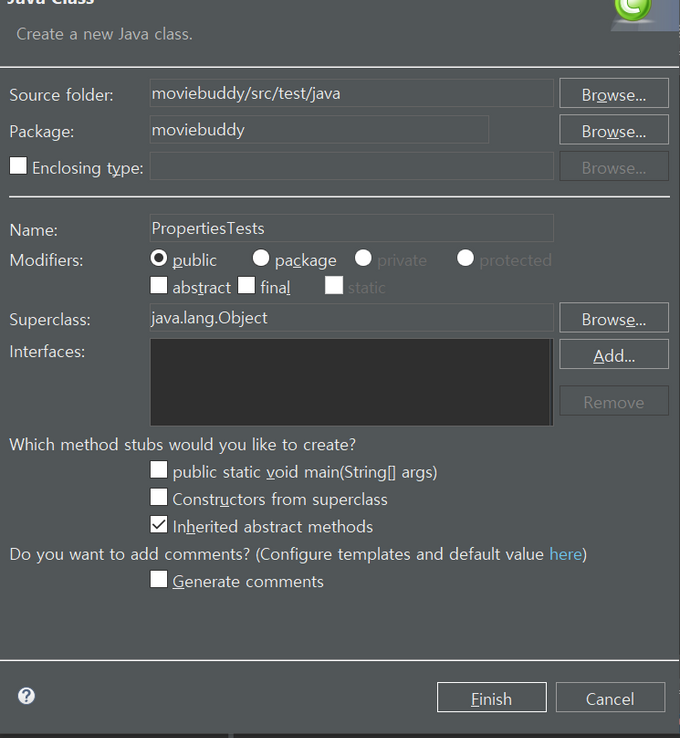
Task: Enable public static void main stub
Action: pos(159,470)
